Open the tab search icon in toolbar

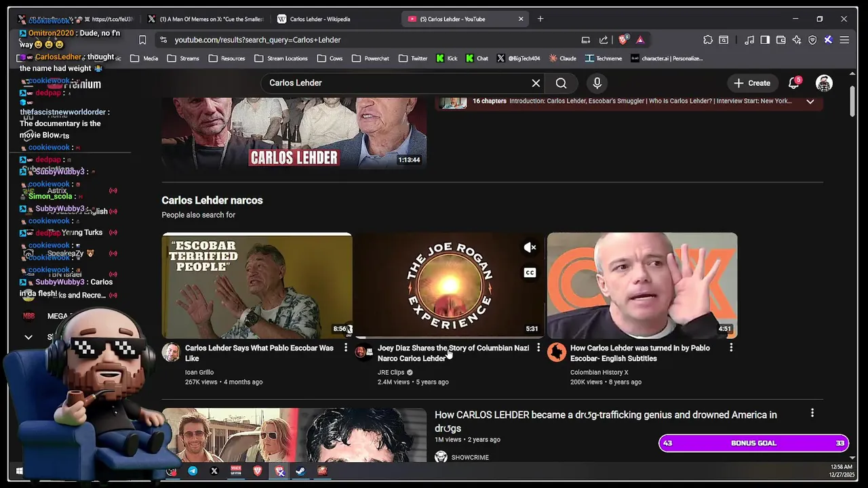click(x=724, y=40)
